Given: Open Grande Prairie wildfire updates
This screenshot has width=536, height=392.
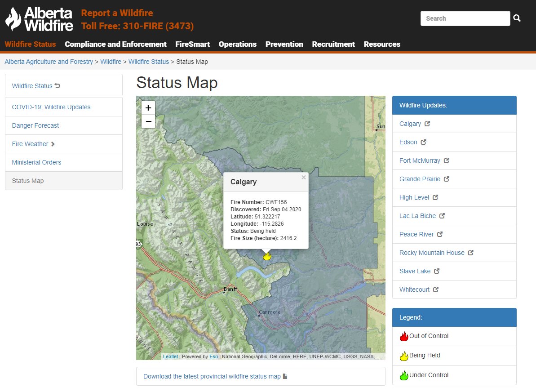Looking at the screenshot, I should pyautogui.click(x=420, y=179).
